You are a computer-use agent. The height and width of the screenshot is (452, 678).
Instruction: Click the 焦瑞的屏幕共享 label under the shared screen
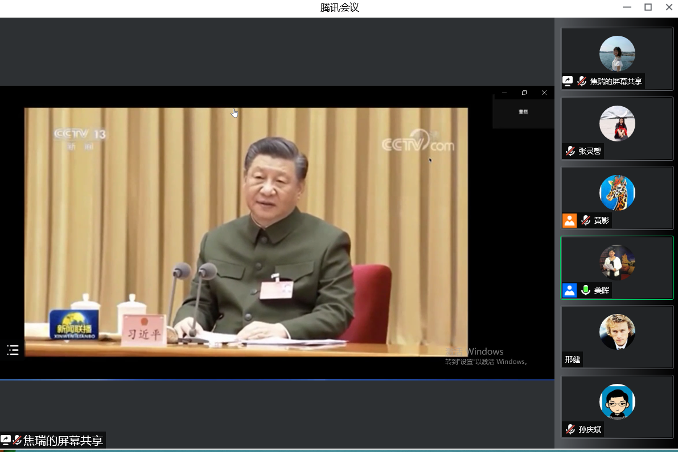(62, 440)
